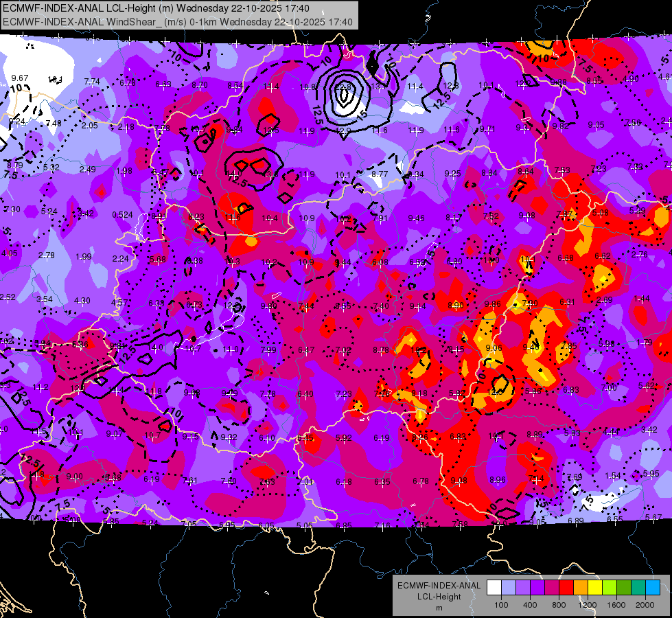Image resolution: width=672 pixels, height=618 pixels.
Task: Click the wind shear value '2.76'
Action: coord(640,255)
